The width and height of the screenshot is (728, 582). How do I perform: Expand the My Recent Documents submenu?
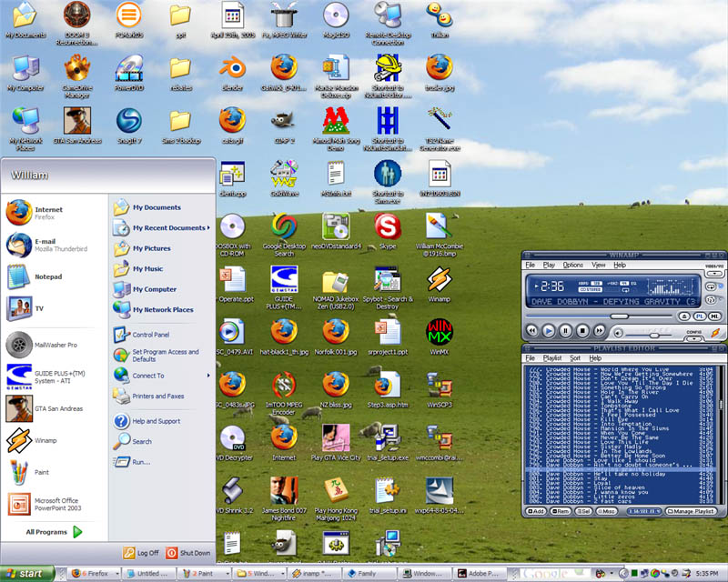pos(161,228)
